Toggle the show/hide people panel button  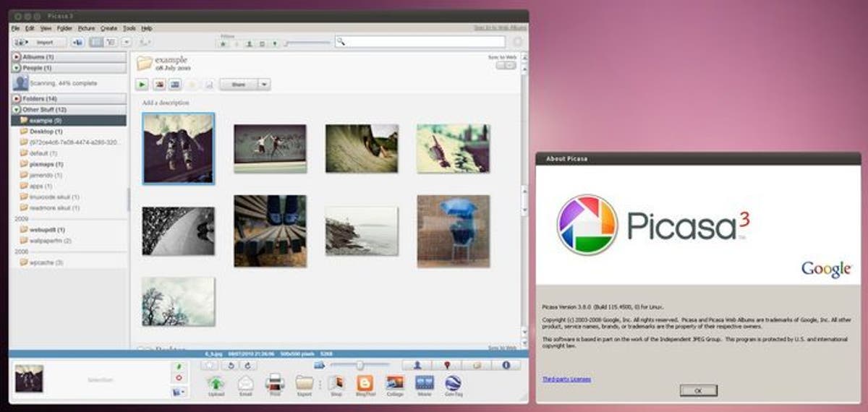(417, 366)
